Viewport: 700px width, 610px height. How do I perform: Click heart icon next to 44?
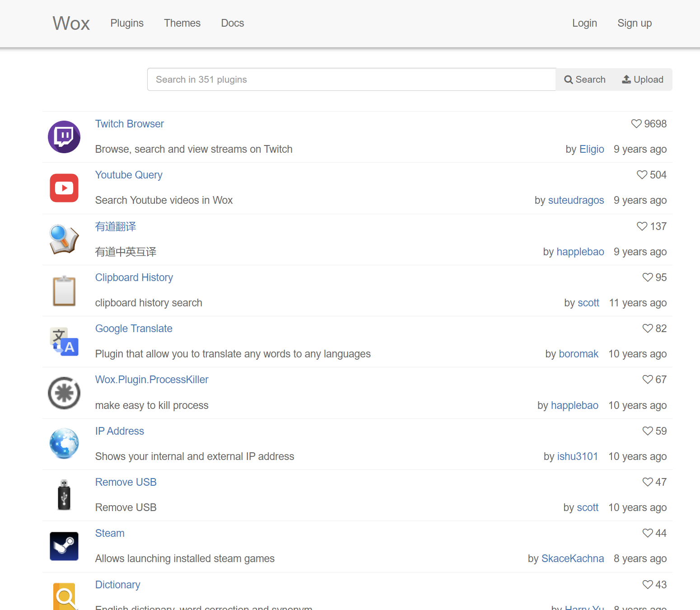click(648, 533)
